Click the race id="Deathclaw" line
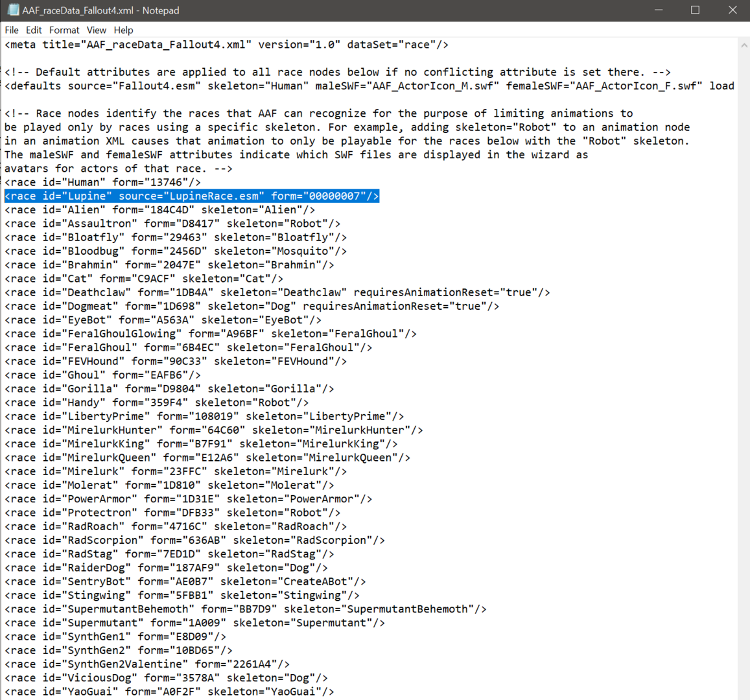 pyautogui.click(x=277, y=292)
